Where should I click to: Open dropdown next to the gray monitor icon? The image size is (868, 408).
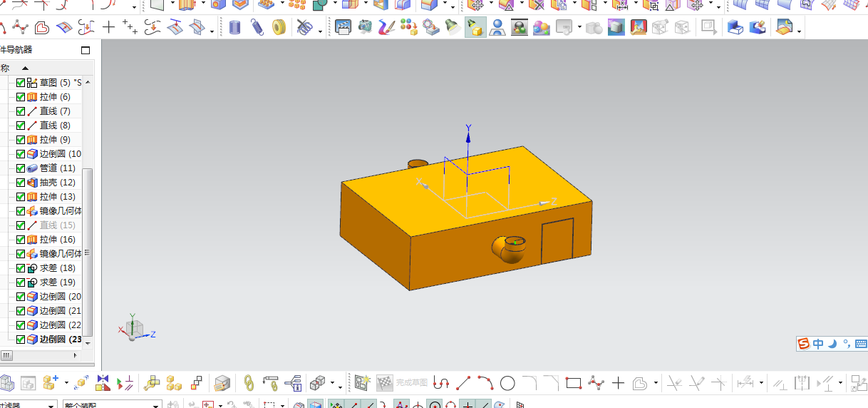pyautogui.click(x=579, y=29)
